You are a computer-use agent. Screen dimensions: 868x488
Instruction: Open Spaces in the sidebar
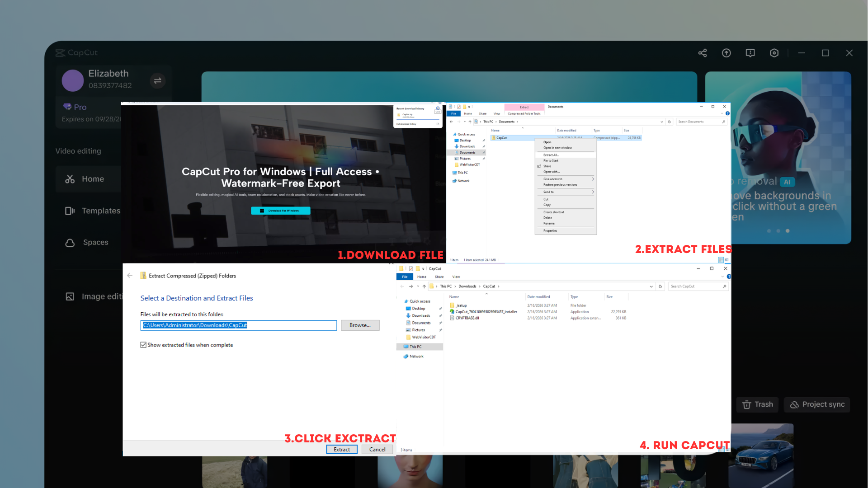tap(95, 242)
